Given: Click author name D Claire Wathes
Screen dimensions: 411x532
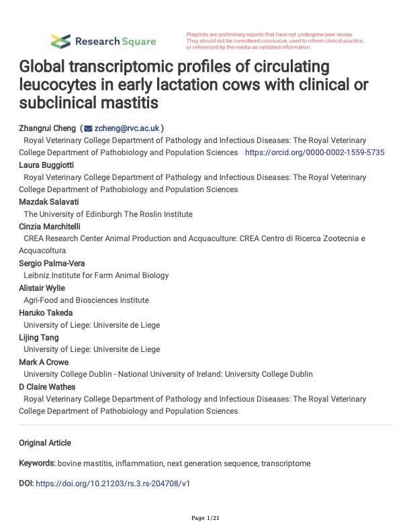Looking at the screenshot, I should pyautogui.click(x=47, y=387).
